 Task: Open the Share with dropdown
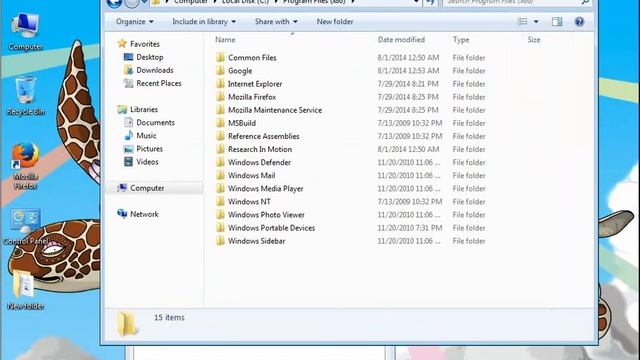tap(276, 22)
